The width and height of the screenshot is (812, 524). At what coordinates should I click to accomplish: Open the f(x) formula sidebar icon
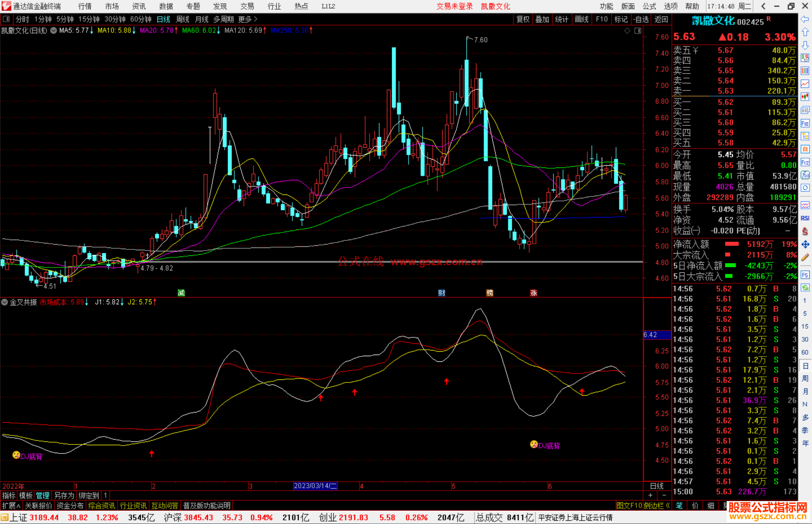click(x=805, y=175)
